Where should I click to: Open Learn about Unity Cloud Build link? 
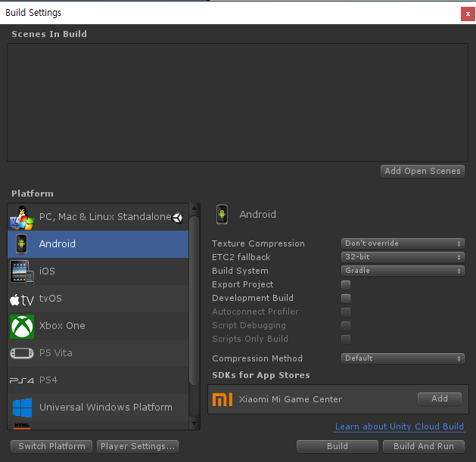coord(400,426)
